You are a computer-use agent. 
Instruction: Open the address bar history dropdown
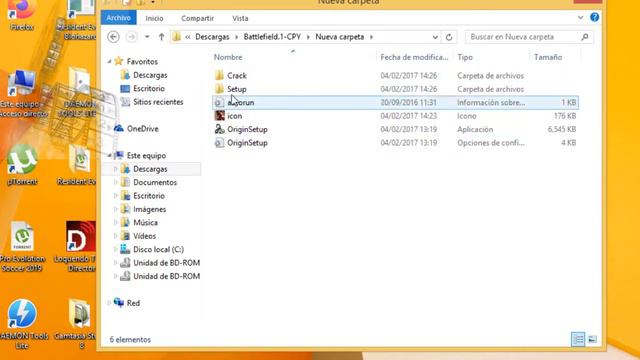coord(435,37)
